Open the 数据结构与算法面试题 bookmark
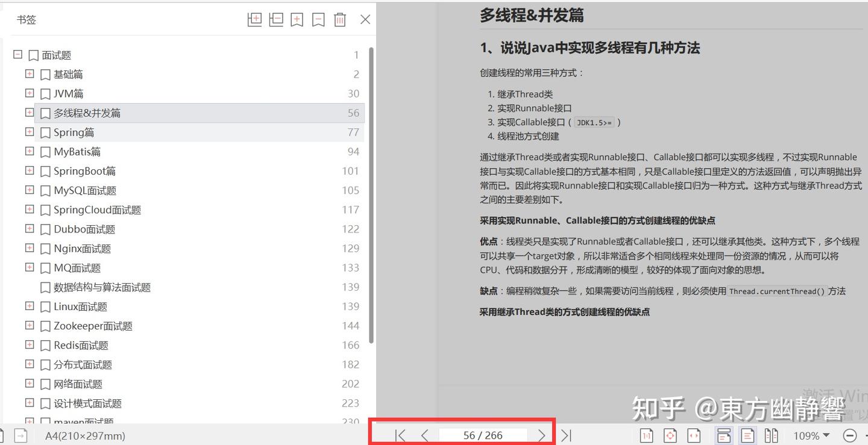Image resolution: width=868 pixels, height=445 pixels. pos(102,287)
